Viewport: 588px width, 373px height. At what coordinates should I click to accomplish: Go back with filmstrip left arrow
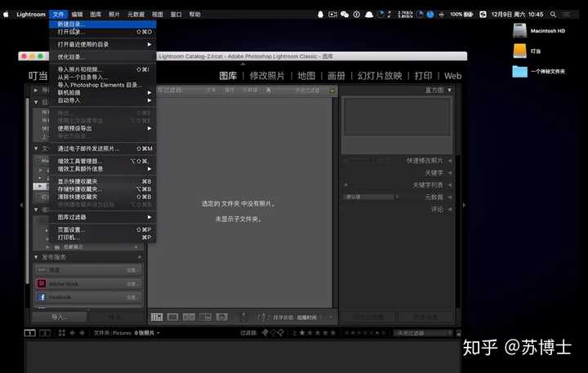(x=73, y=333)
